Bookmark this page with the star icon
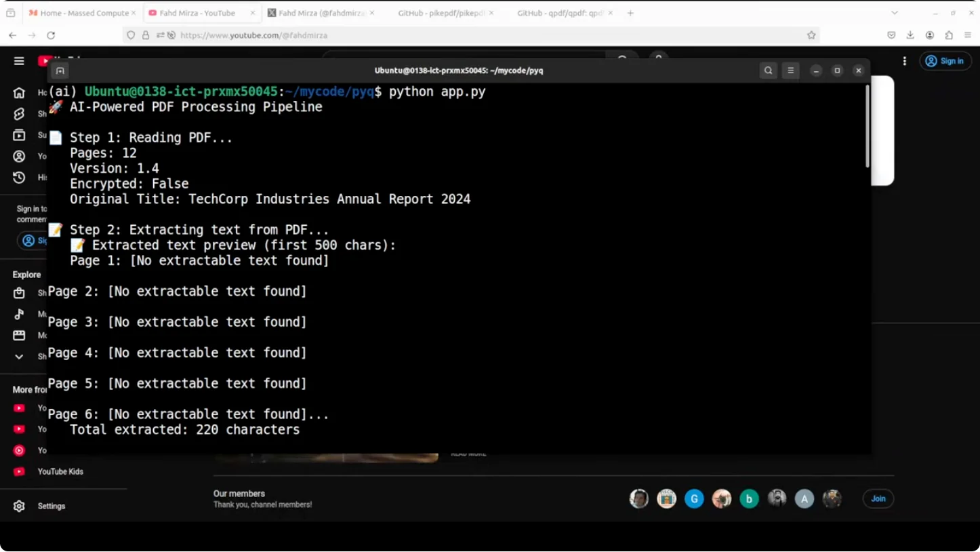This screenshot has width=980, height=552. [x=811, y=35]
